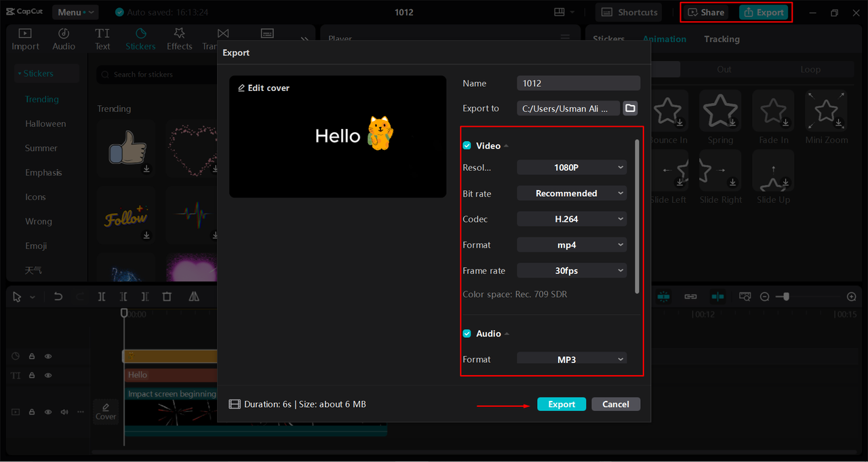This screenshot has height=462, width=868.
Task: Toggle the preview axis icon
Action: click(717, 296)
